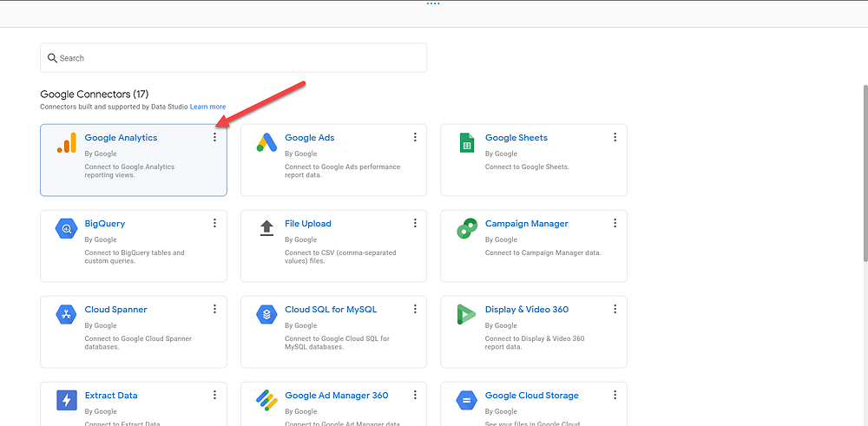The width and height of the screenshot is (868, 426).
Task: Open more options for Cloud Spanner
Action: point(214,309)
